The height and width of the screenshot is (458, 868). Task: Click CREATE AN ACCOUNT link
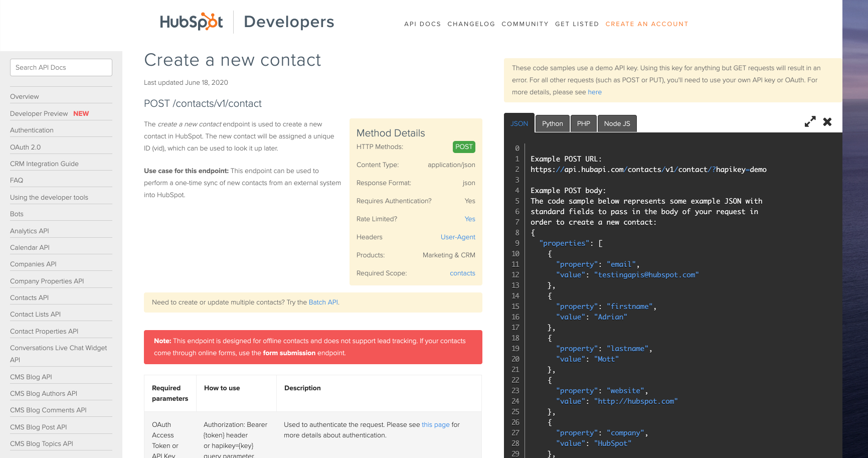647,24
